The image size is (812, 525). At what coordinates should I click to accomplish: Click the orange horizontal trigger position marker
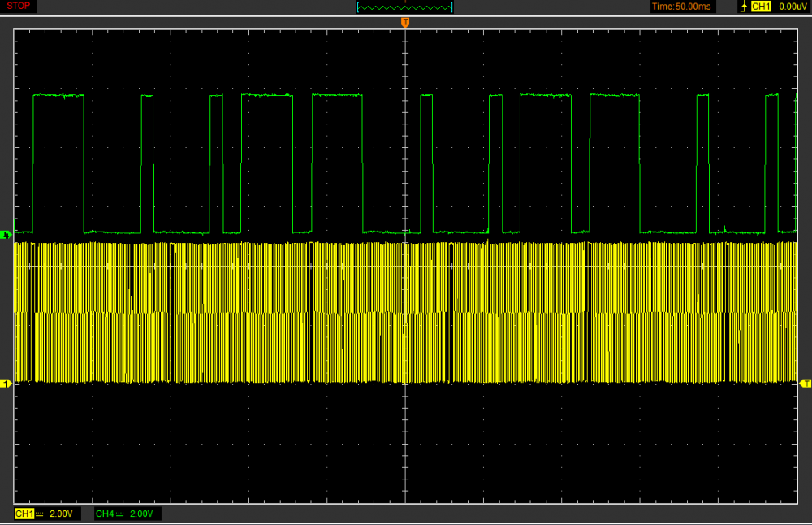(405, 21)
